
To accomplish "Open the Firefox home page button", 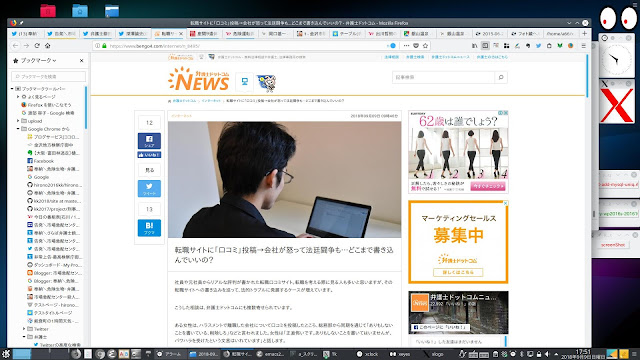I will [x=47, y=46].
